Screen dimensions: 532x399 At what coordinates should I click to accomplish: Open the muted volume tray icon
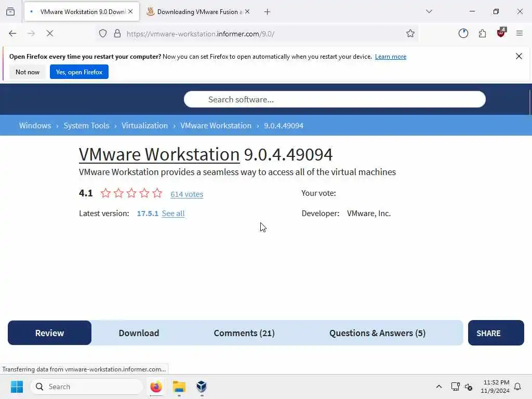(469, 387)
